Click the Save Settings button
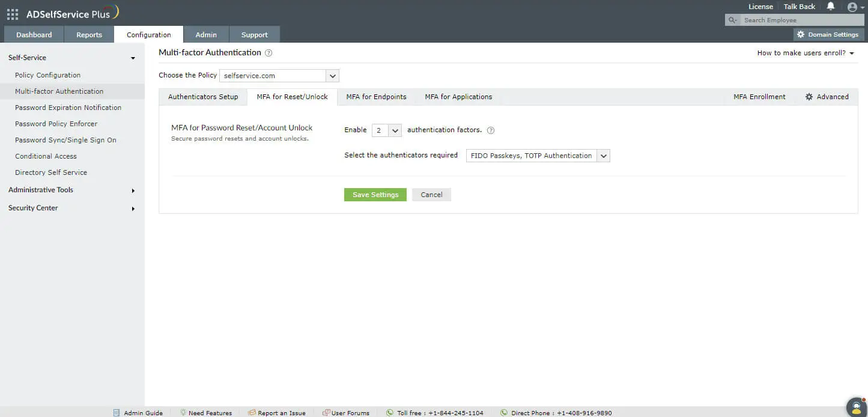Screen dimensions: 868x417 (375, 194)
